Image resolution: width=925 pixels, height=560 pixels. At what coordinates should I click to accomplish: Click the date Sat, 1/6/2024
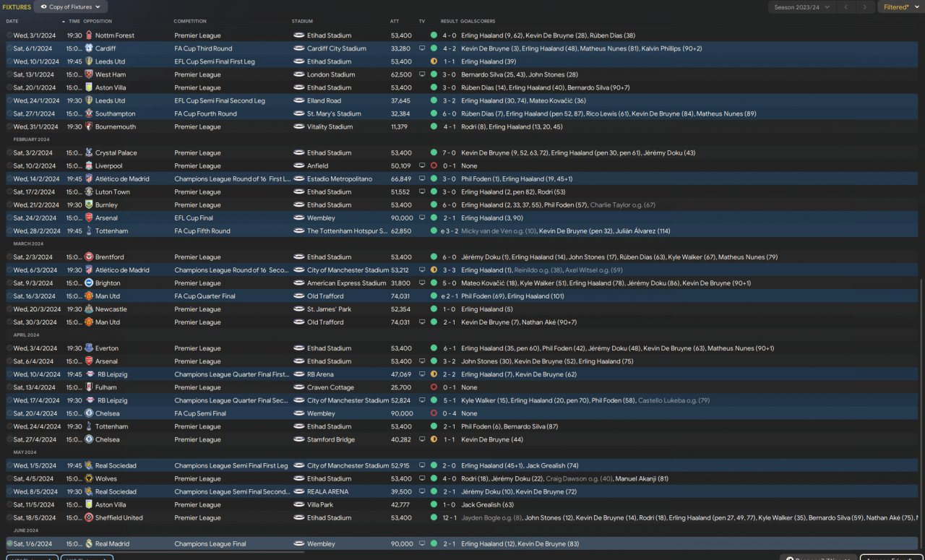(x=33, y=543)
